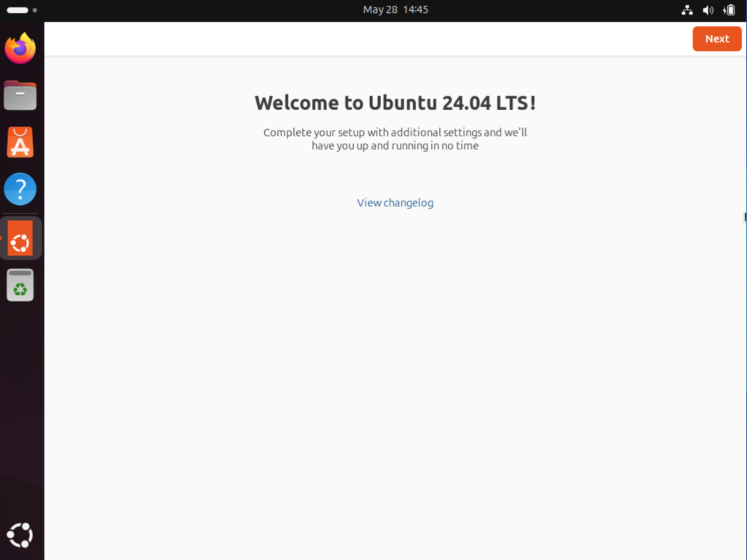The width and height of the screenshot is (747, 560).
Task: Open Firefox from the dock
Action: tap(20, 48)
